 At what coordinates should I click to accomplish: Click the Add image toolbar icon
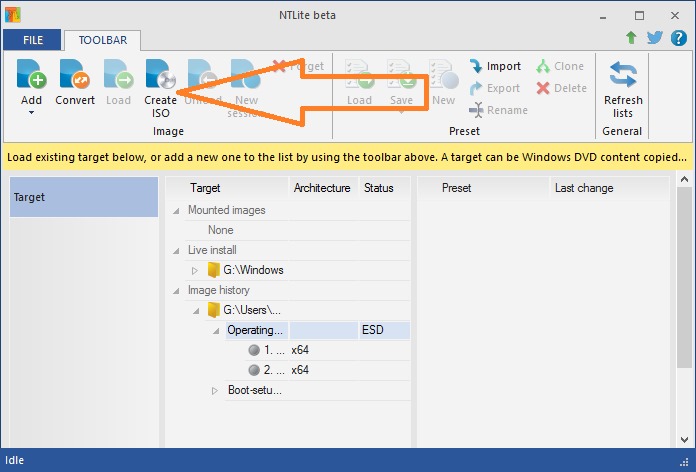pyautogui.click(x=31, y=78)
